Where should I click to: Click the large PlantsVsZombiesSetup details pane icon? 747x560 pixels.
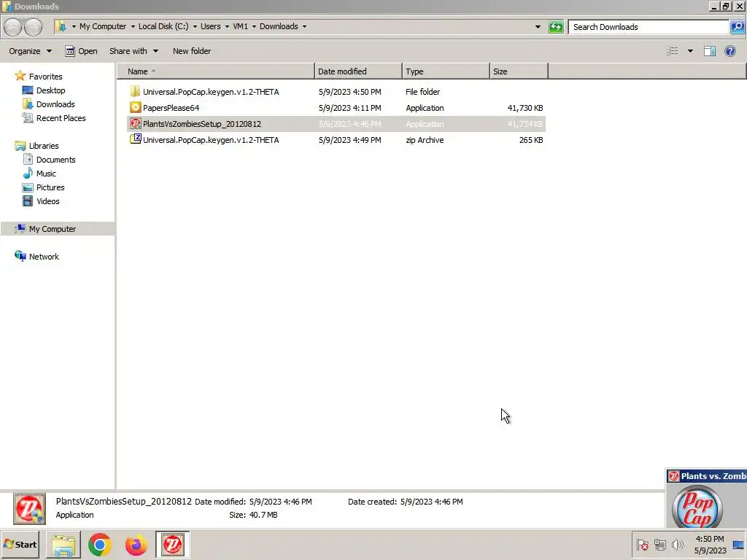coord(29,508)
